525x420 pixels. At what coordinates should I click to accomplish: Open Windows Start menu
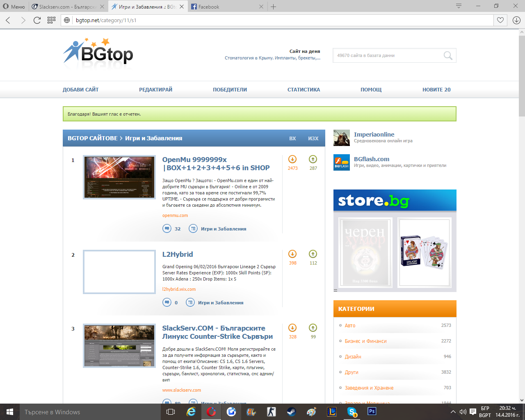10,412
